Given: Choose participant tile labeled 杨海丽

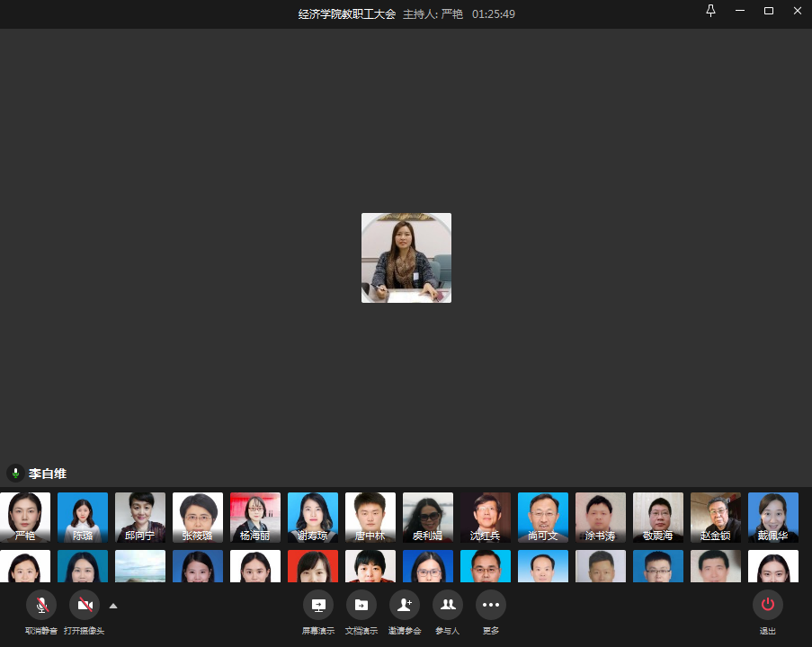Looking at the screenshot, I should (x=255, y=517).
